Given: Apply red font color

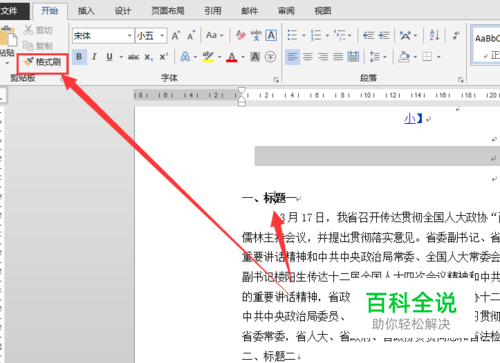Looking at the screenshot, I should (x=232, y=57).
